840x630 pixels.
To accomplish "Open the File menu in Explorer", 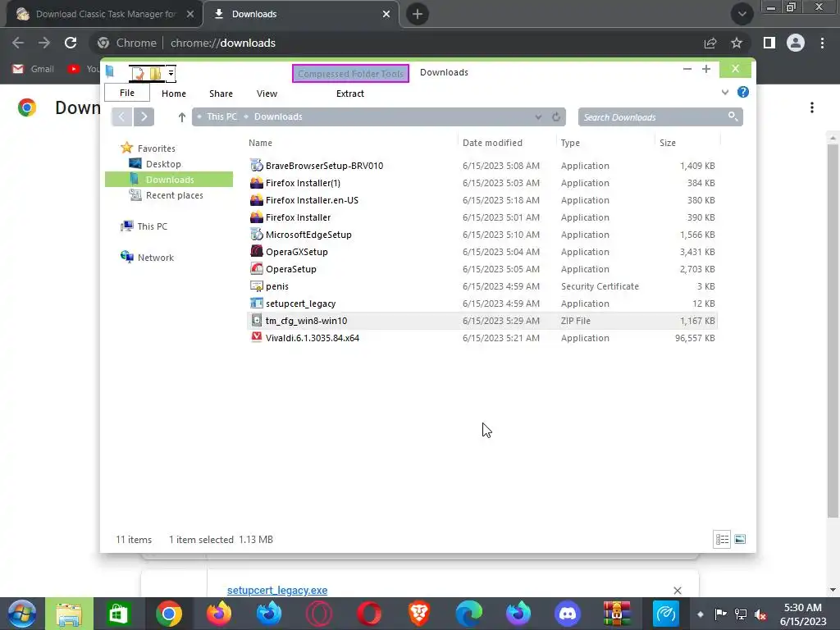I will 127,93.
